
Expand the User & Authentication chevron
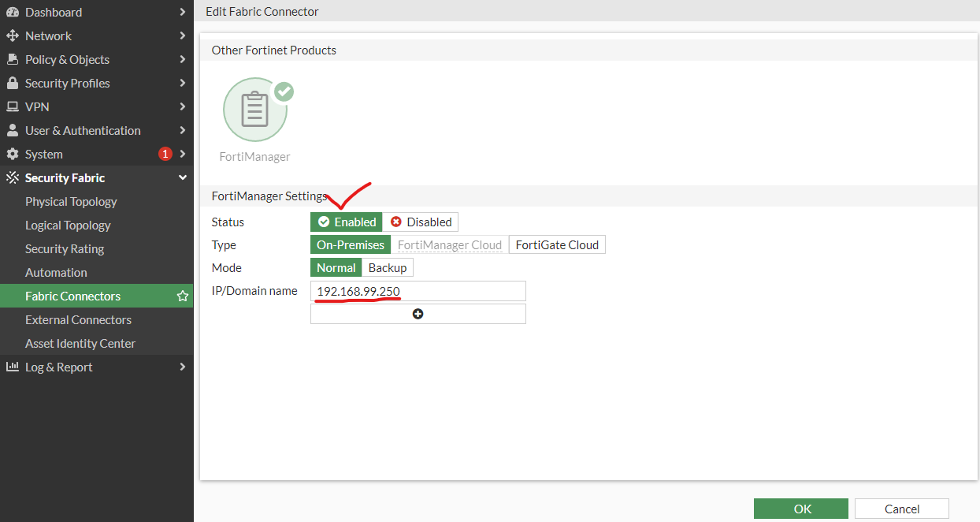[183, 131]
